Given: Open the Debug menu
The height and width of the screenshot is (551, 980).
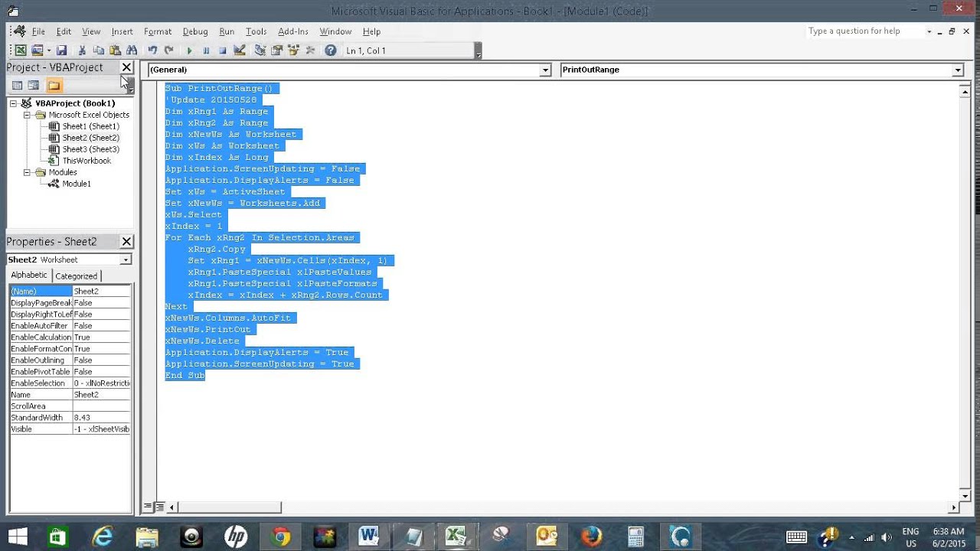Looking at the screenshot, I should click(x=195, y=31).
